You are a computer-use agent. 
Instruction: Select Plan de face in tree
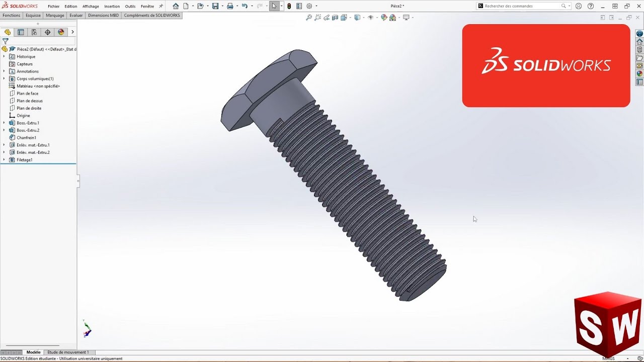pos(27,94)
